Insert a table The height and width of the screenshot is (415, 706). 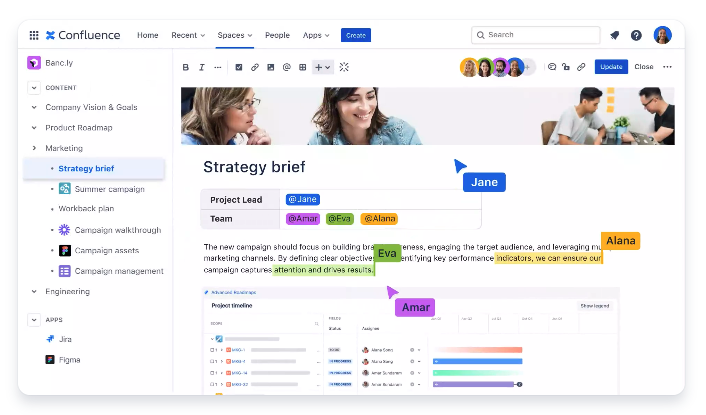[x=303, y=67]
